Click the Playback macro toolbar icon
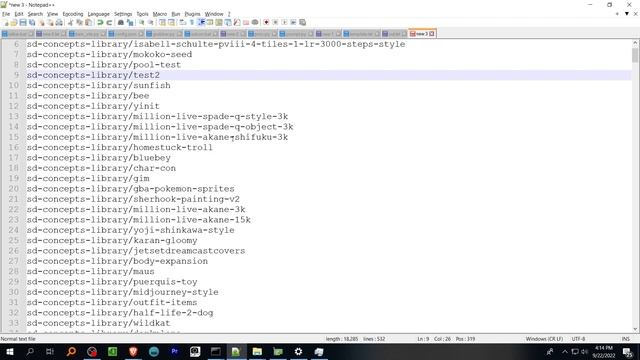Viewport: 640px width, 360px height. click(284, 22)
